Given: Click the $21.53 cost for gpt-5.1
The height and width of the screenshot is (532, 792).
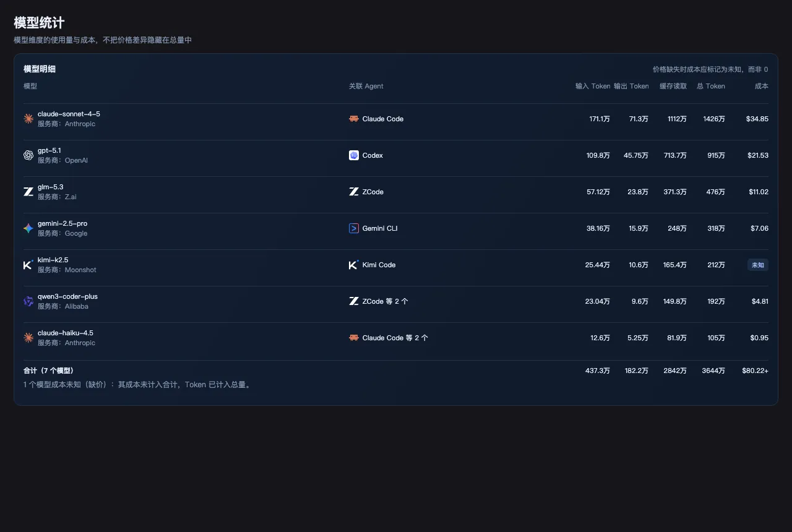Looking at the screenshot, I should tap(757, 155).
